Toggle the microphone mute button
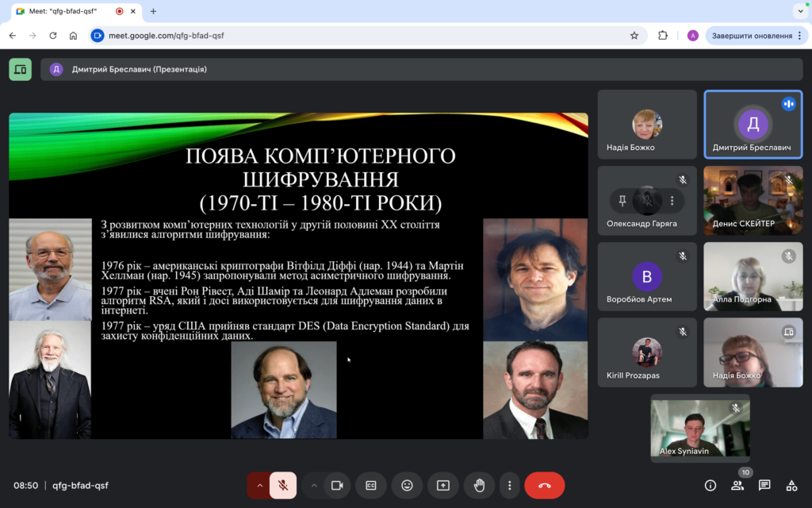This screenshot has height=508, width=812. [x=283, y=485]
